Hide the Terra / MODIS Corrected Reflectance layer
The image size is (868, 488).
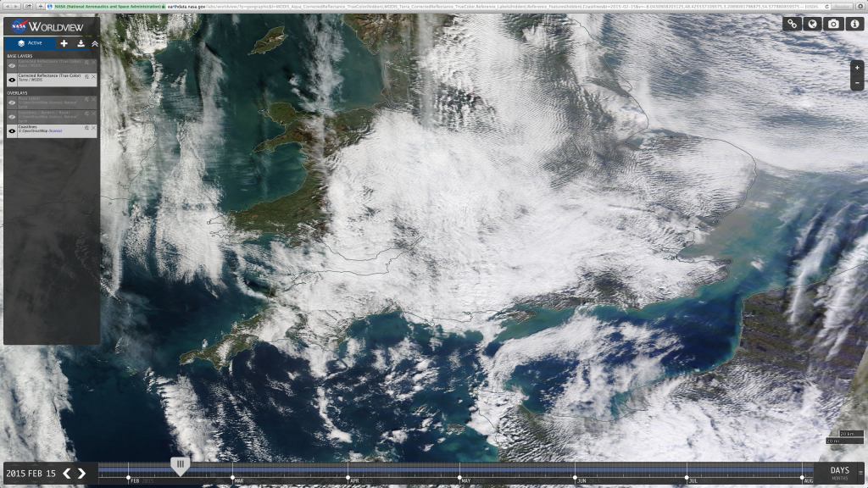point(12,80)
